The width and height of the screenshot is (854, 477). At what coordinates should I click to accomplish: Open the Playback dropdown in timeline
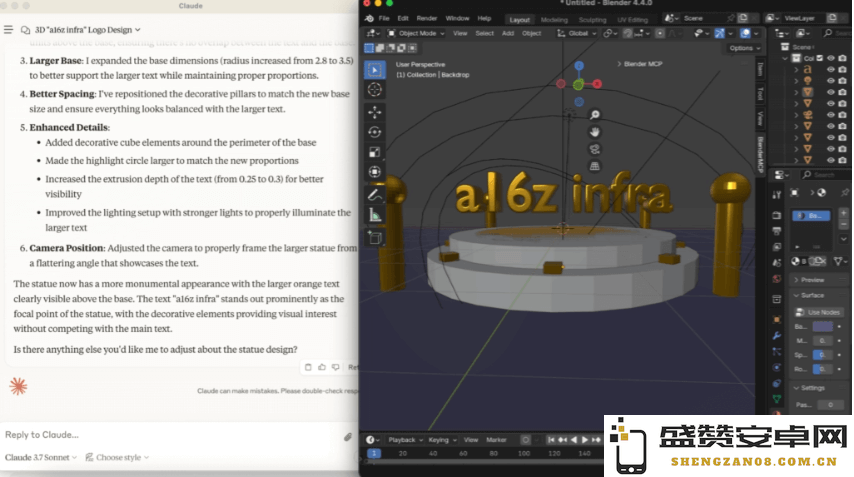[407, 439]
